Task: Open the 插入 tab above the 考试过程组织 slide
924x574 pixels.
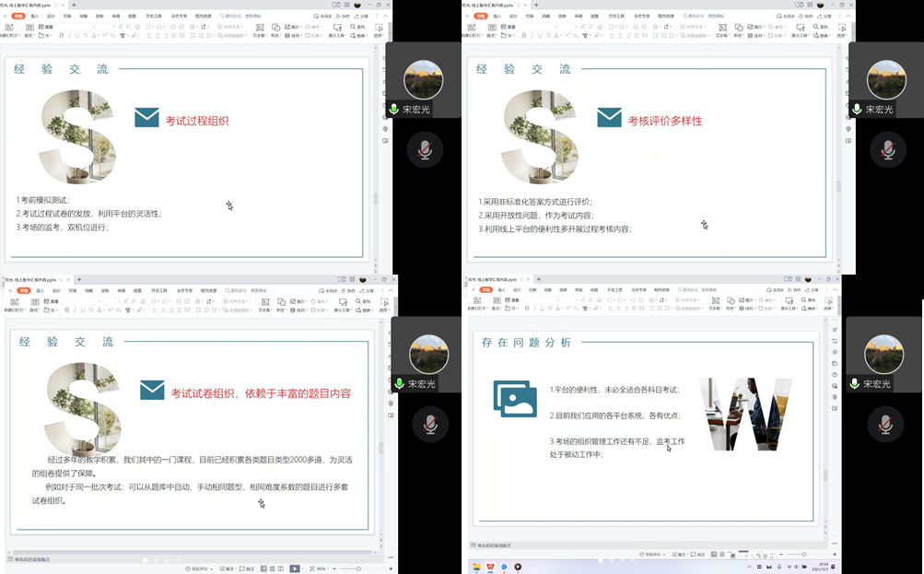Action: click(34, 17)
